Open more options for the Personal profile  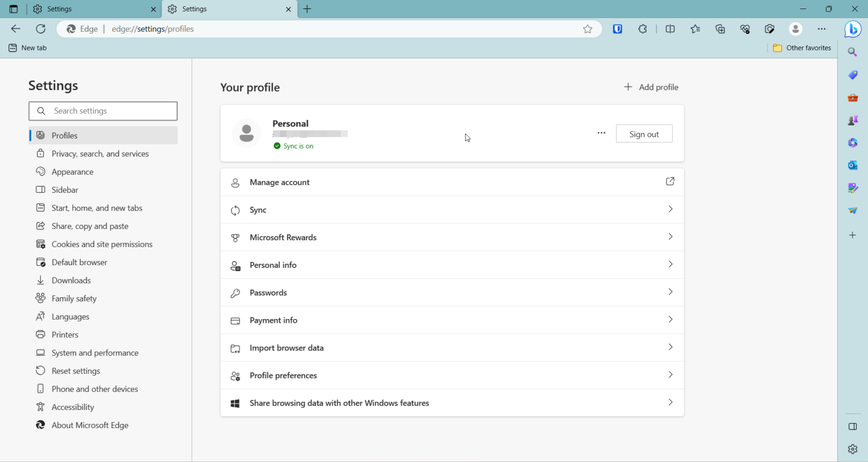click(601, 133)
